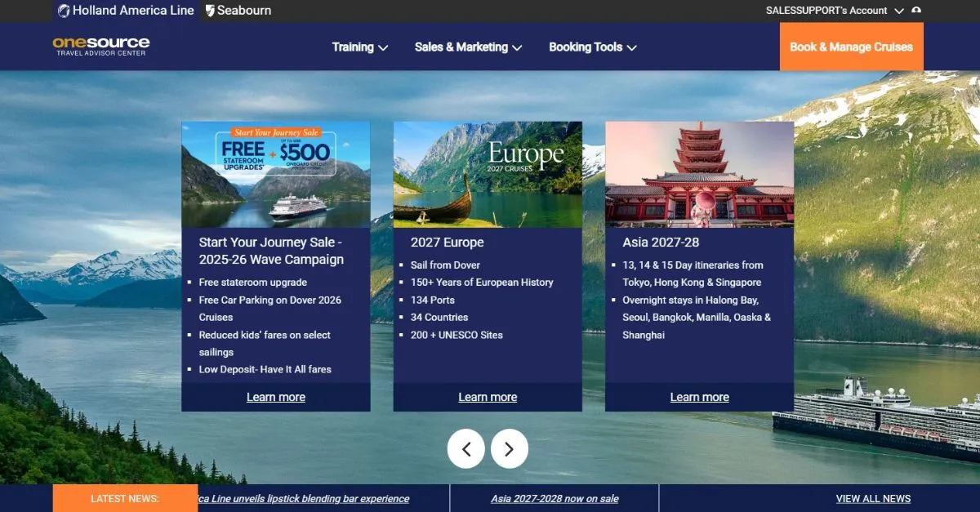The height and width of the screenshot is (512, 980).
Task: Click Learn more on the Asia 2027-28 card
Action: [x=699, y=397]
